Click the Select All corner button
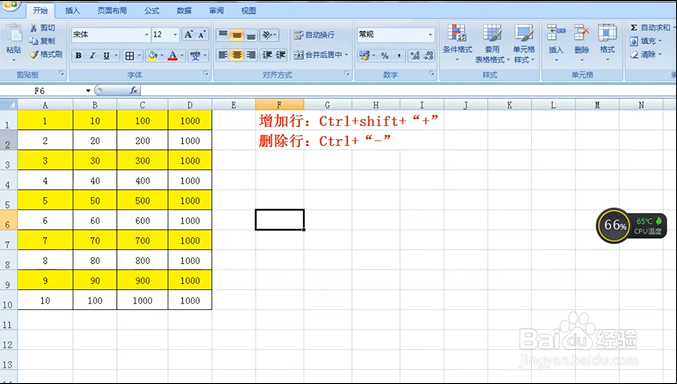The height and width of the screenshot is (384, 677). [x=9, y=105]
